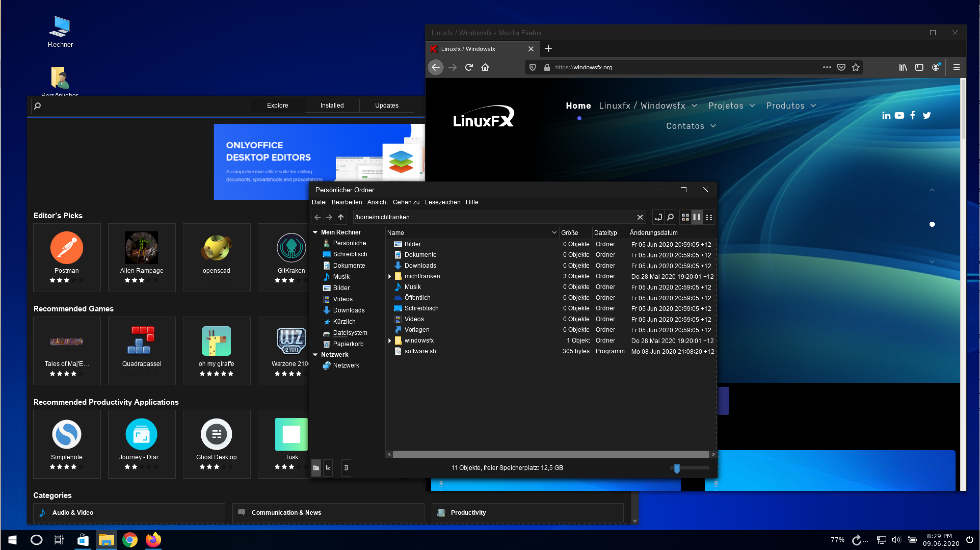The width and height of the screenshot is (980, 550).
Task: Bookmark this page with the star icon
Action: [x=856, y=67]
